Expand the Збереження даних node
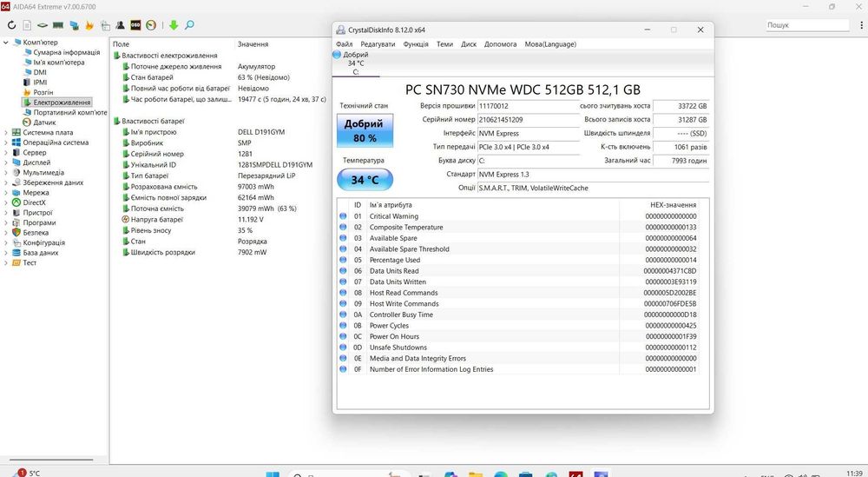The width and height of the screenshot is (868, 477). pos(5,182)
